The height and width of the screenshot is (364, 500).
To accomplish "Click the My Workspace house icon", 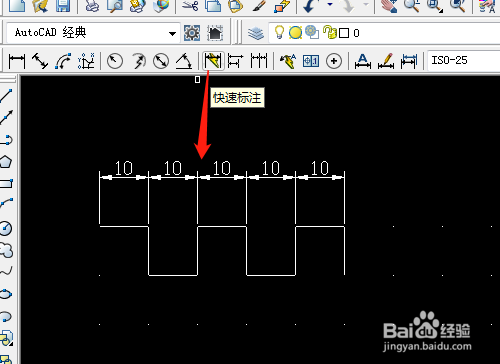I will pos(215,33).
